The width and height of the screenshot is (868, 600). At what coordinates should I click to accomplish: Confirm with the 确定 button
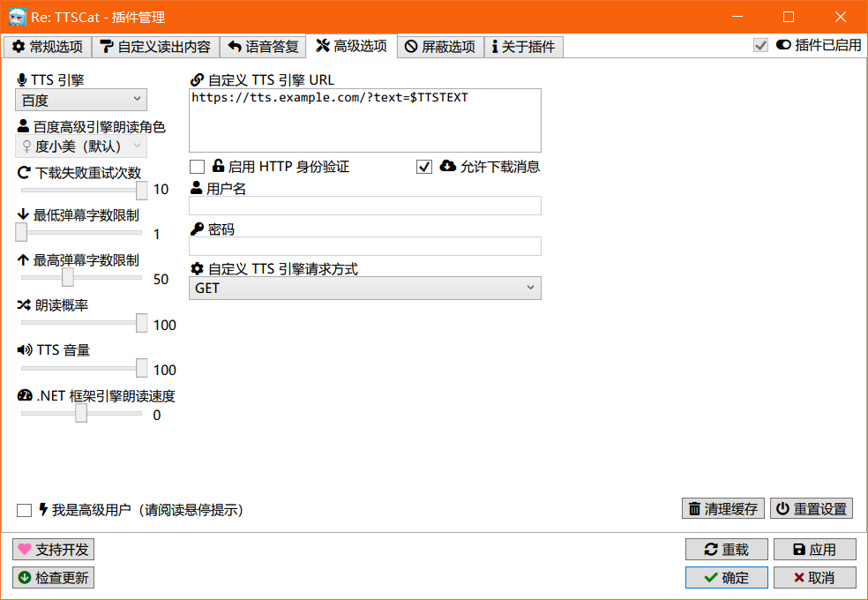tap(726, 578)
